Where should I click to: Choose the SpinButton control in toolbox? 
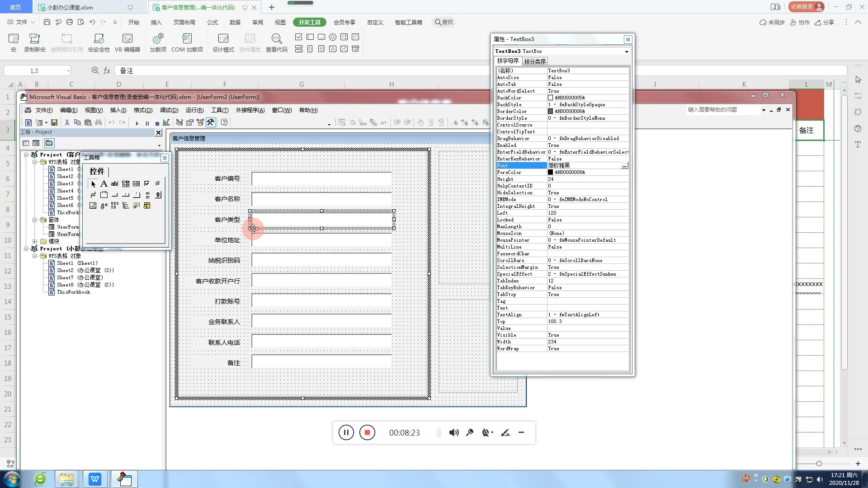point(158,195)
